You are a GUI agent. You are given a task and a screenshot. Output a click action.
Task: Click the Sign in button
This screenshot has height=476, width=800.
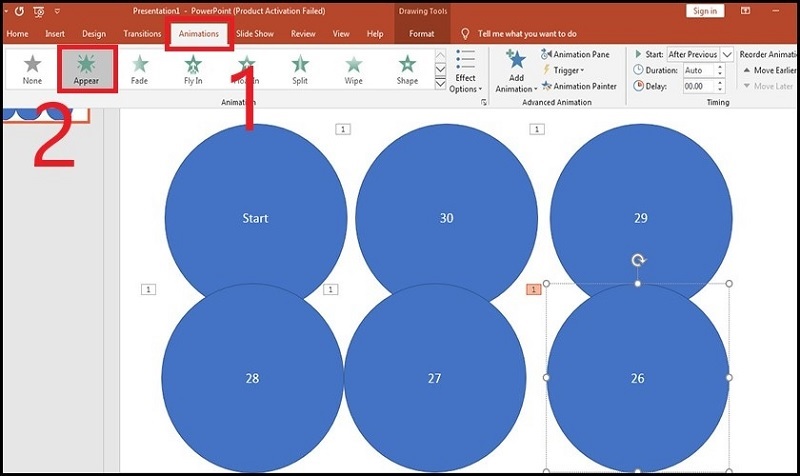pyautogui.click(x=705, y=10)
